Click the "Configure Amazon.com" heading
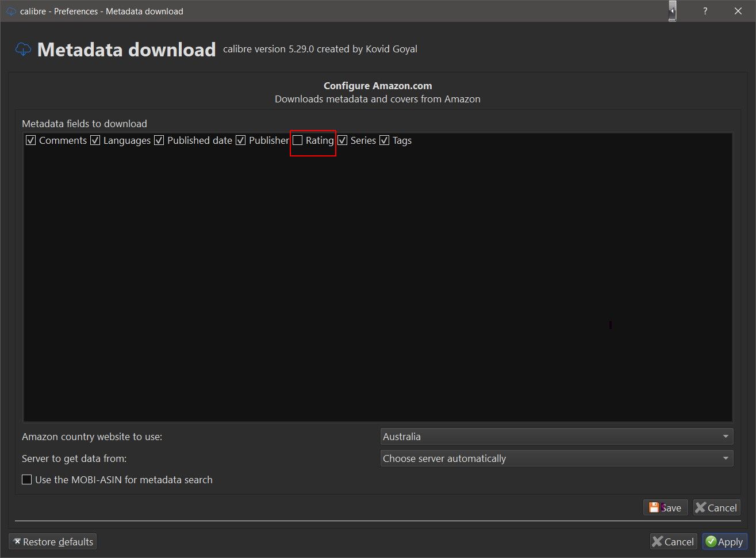 tap(378, 86)
